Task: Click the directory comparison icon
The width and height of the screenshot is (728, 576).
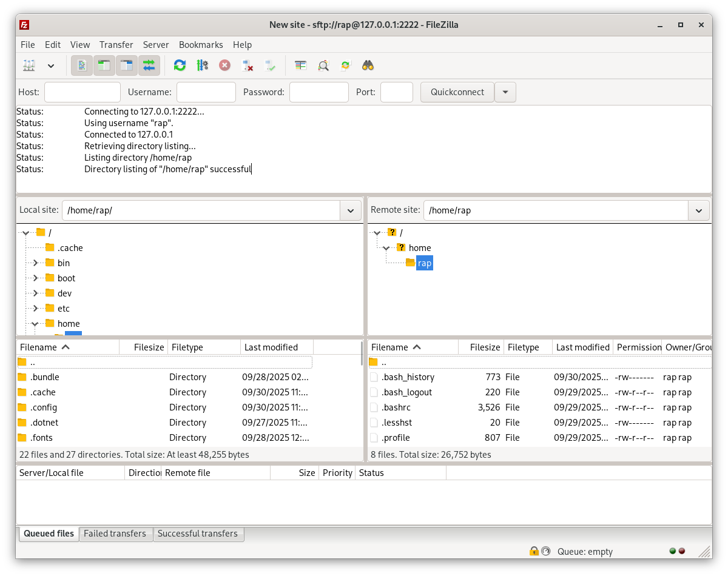Action: pyautogui.click(x=323, y=65)
